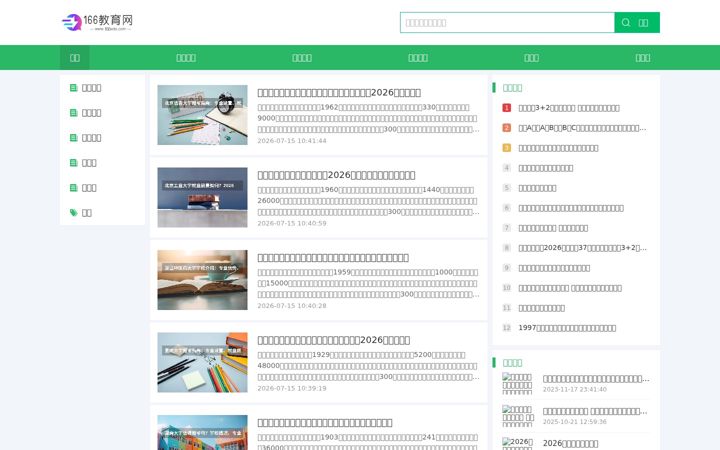Open the rank 7 hot list item
Image resolution: width=720 pixels, height=450 pixels.
pyautogui.click(x=553, y=228)
